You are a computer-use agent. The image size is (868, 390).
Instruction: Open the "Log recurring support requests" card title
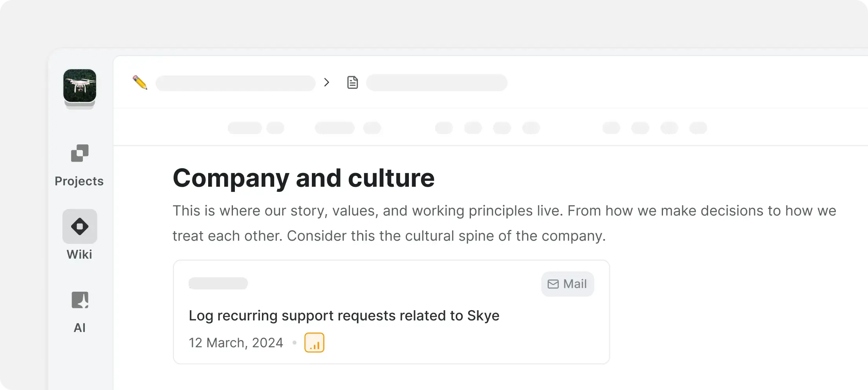click(344, 316)
